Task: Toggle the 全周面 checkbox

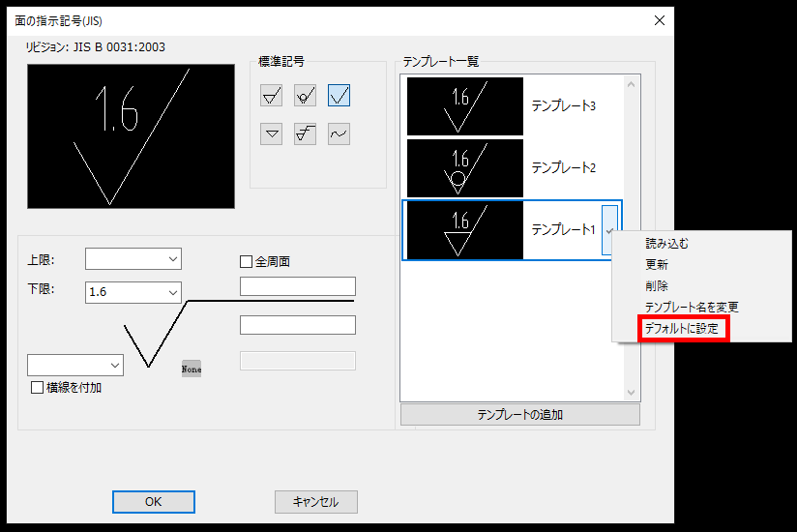Action: point(246,262)
